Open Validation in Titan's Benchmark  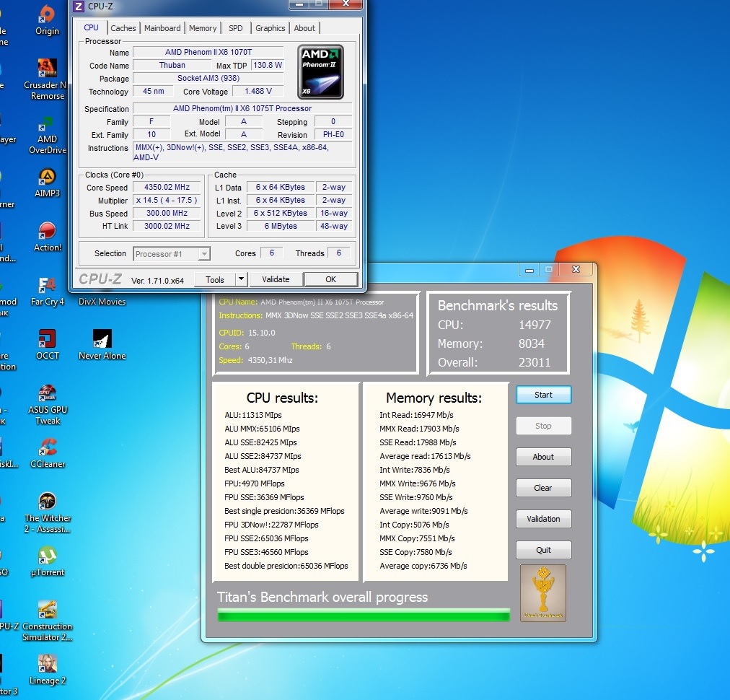[543, 519]
